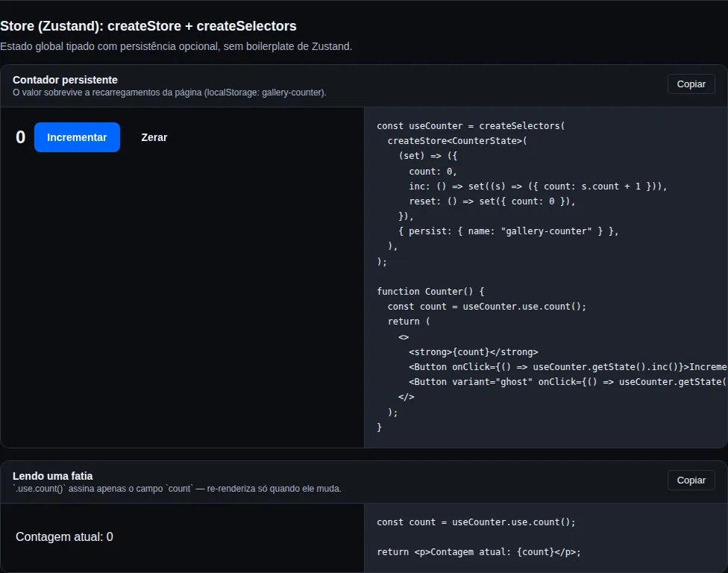This screenshot has width=728, height=573.
Task: Click code line "const useCounter = createSelectors("
Action: point(471,126)
